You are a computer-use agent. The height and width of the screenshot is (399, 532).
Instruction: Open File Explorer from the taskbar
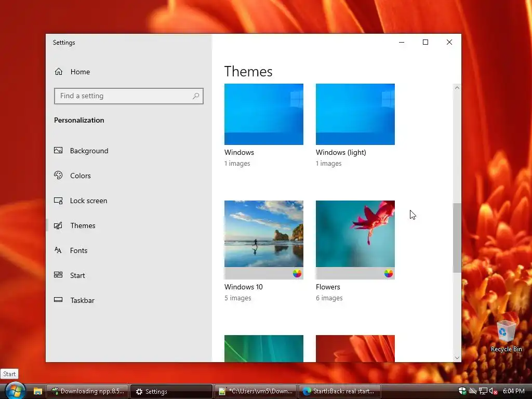point(37,391)
